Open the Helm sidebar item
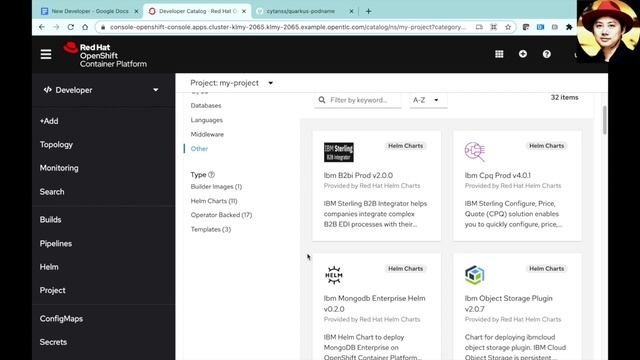 tap(49, 267)
